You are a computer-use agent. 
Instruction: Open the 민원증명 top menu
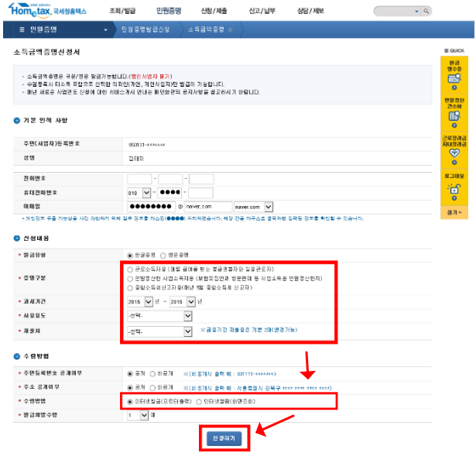tap(169, 11)
